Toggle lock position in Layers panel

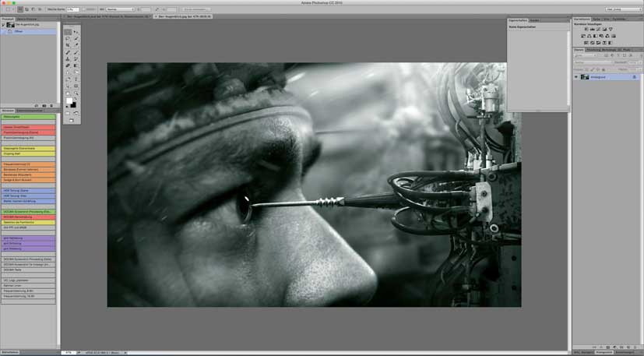[x=597, y=69]
